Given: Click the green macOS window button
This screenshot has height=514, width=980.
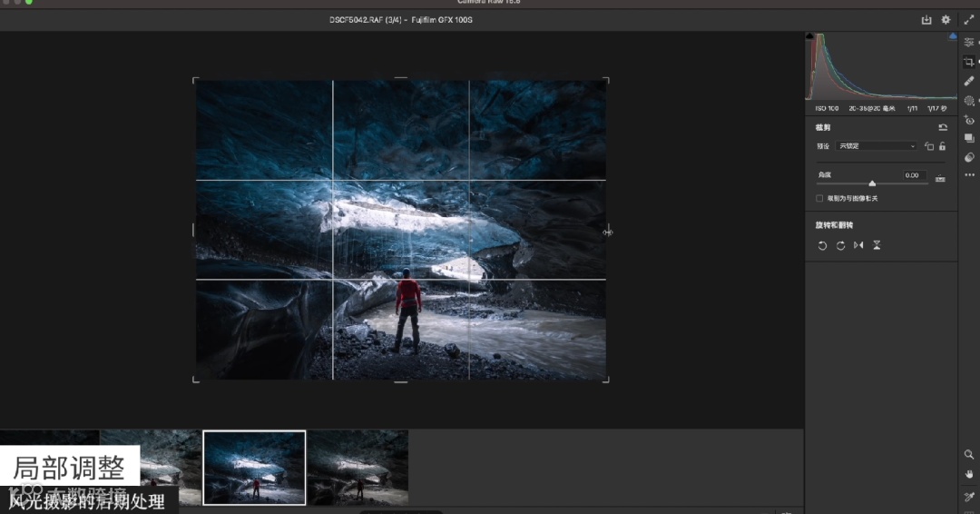Looking at the screenshot, I should pyautogui.click(x=29, y=2).
